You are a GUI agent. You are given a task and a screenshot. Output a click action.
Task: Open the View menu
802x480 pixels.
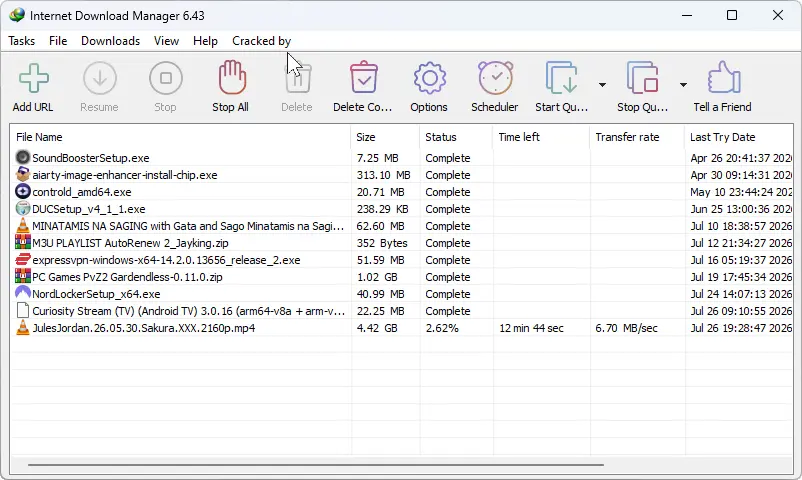(x=166, y=41)
